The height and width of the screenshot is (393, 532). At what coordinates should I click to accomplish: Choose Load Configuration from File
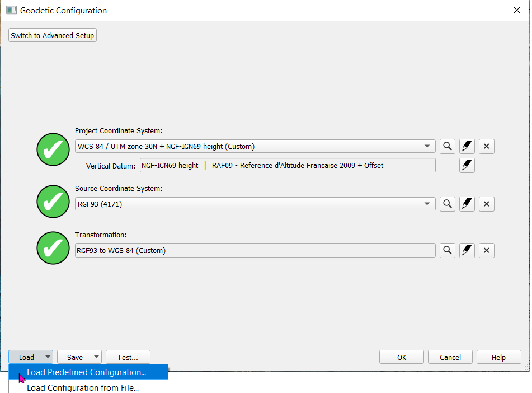click(83, 387)
